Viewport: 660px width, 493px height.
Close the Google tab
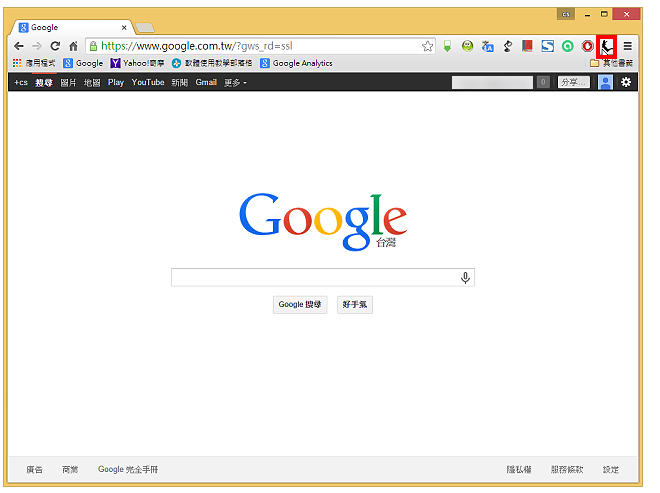pos(124,28)
